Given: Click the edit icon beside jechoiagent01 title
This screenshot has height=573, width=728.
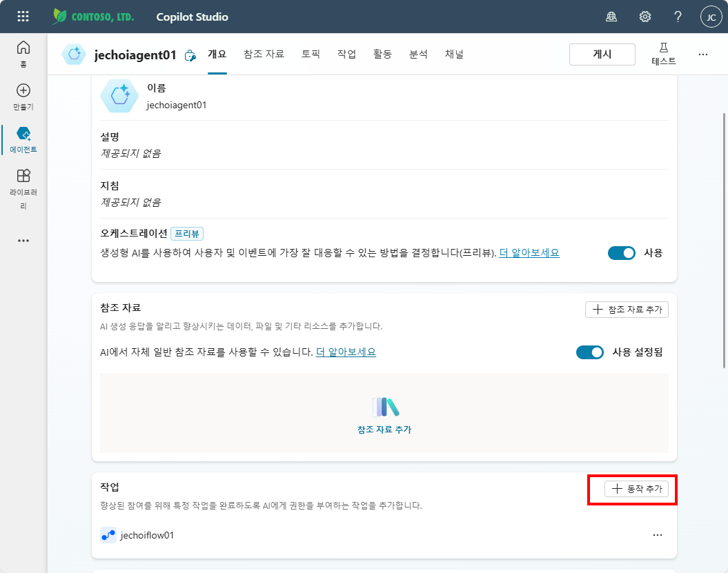Looking at the screenshot, I should coord(190,56).
